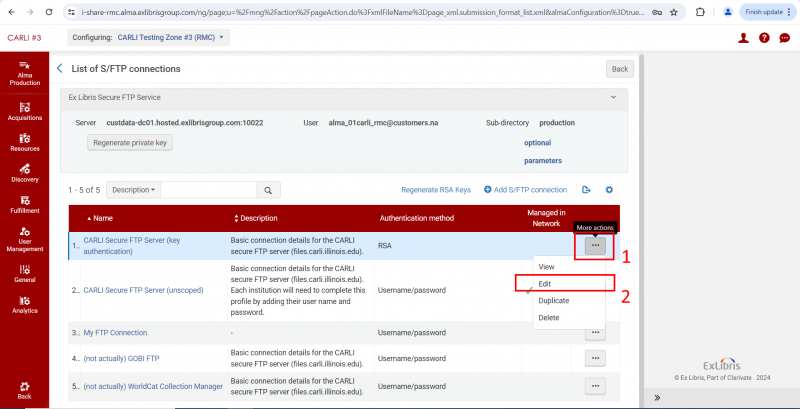This screenshot has width=800, height=409.
Task: Expand right panel with double chevron
Action: [657, 397]
